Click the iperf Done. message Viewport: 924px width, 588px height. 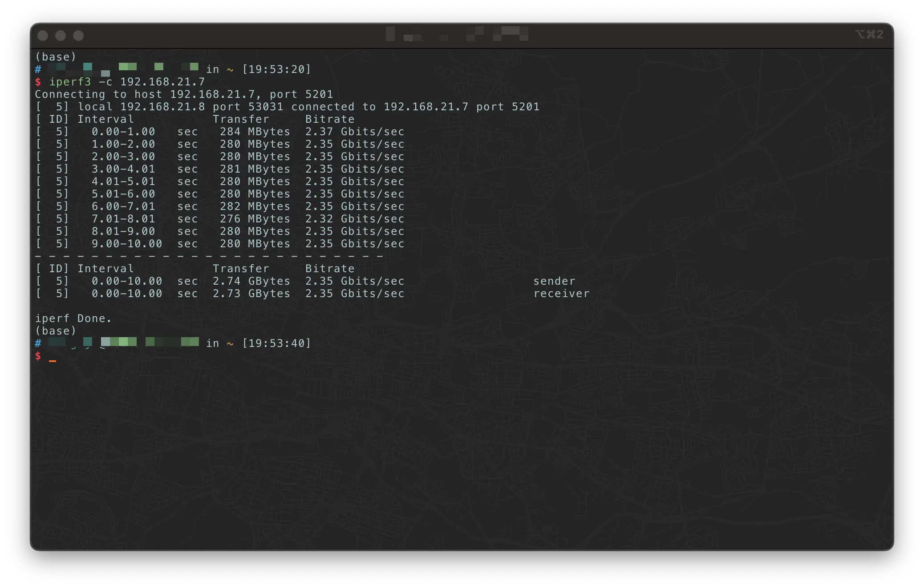[73, 318]
